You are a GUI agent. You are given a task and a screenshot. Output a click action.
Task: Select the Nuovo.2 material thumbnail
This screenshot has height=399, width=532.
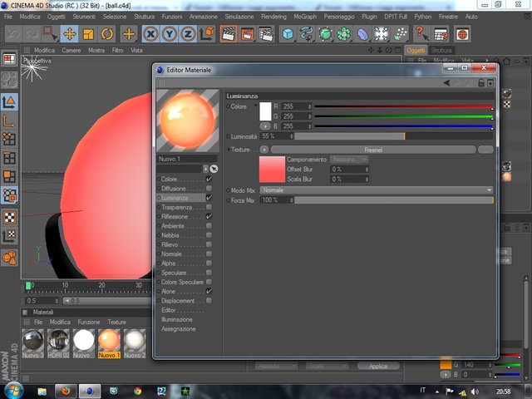point(135,343)
